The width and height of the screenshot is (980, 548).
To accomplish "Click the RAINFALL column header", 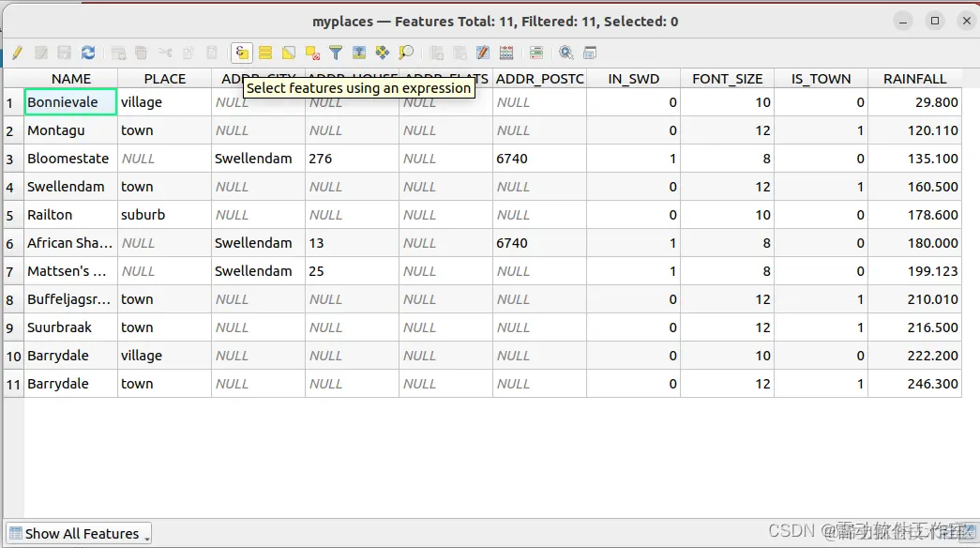I will [x=914, y=79].
